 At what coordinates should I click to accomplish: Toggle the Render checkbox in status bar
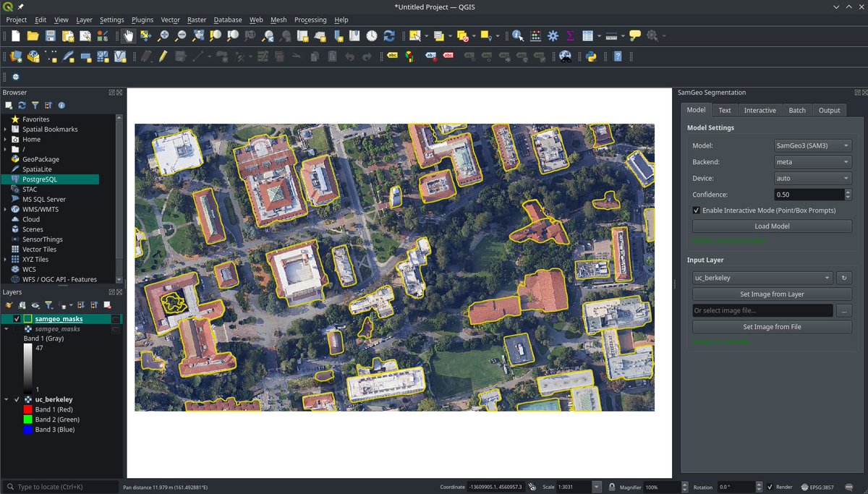770,487
